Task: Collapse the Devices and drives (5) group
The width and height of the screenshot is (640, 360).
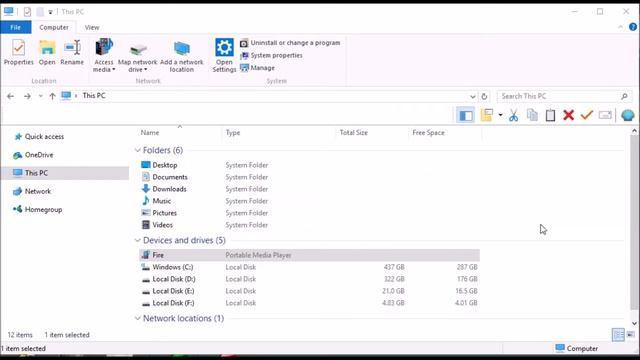Action: 138,240
